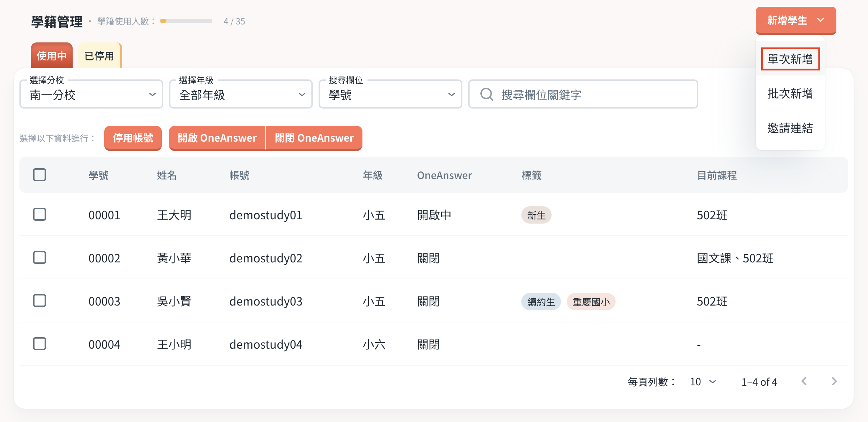Choose 單次新增 from the menu

pos(790,59)
